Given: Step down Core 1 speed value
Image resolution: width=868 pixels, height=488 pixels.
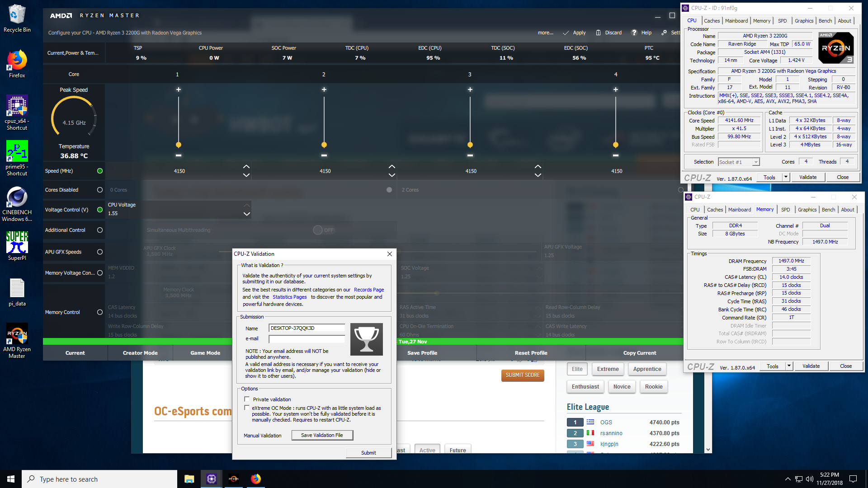Looking at the screenshot, I should point(246,175).
